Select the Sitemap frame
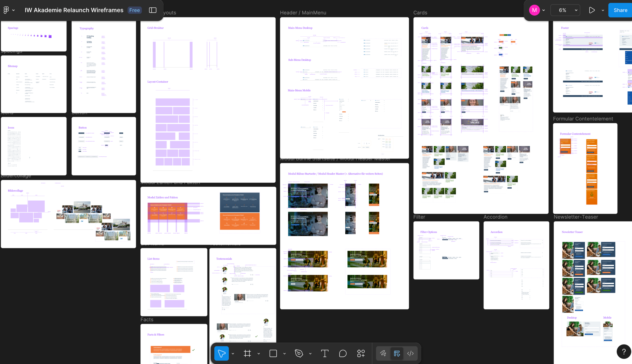The height and width of the screenshot is (364, 632). [34, 84]
